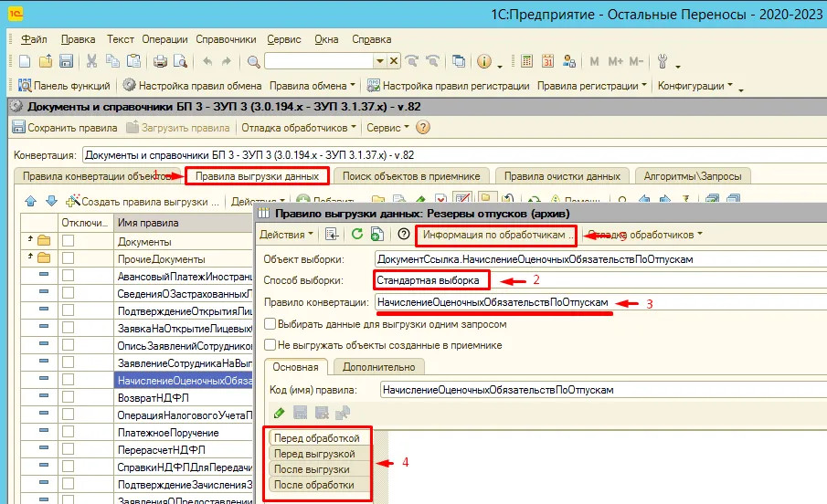Open the Справочники menu

(x=226, y=39)
